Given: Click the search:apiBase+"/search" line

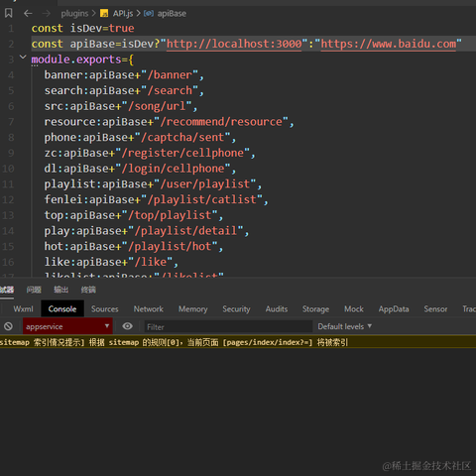Looking at the screenshot, I should click(x=124, y=90).
